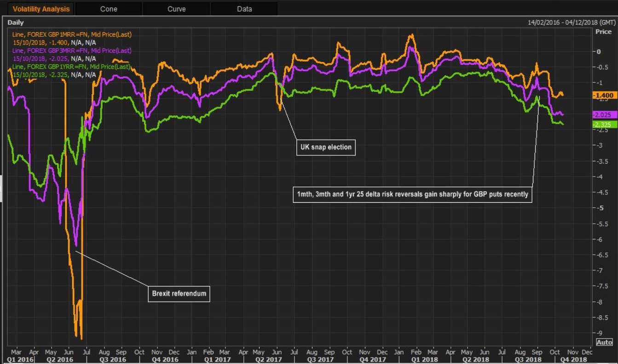Click the Auto scale button

point(604,342)
